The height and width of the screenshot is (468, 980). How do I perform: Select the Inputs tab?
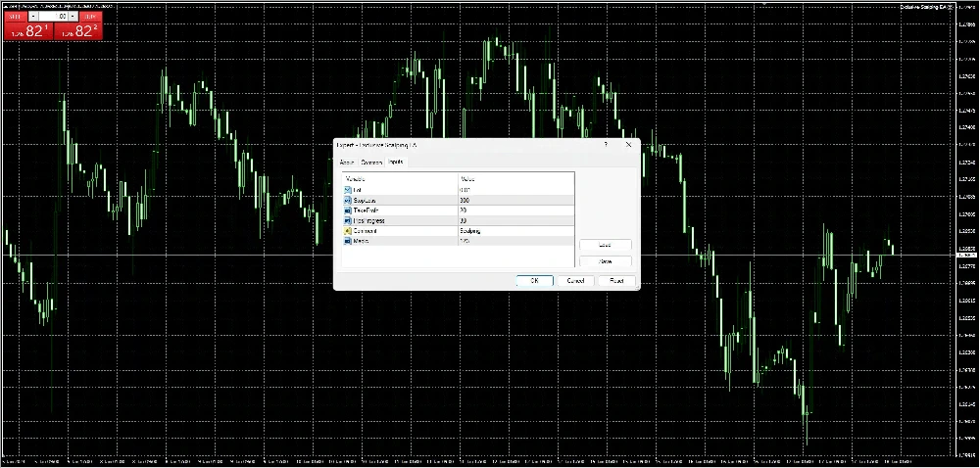pyautogui.click(x=395, y=163)
